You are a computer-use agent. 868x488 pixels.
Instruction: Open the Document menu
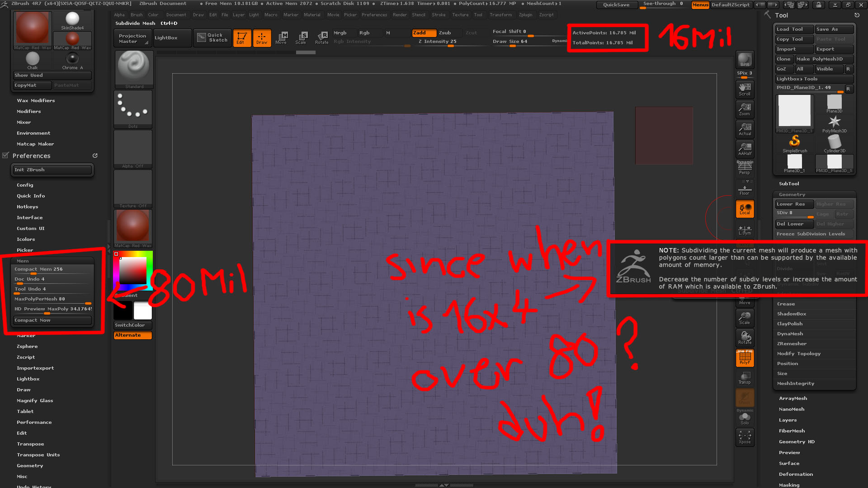coord(176,15)
